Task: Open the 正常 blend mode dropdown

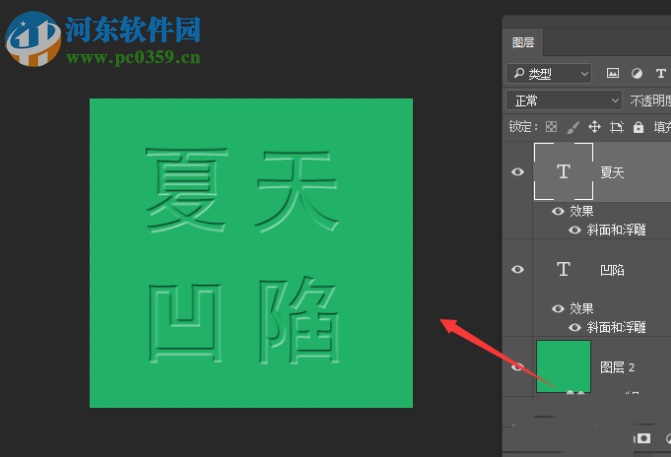Action: pyautogui.click(x=564, y=100)
